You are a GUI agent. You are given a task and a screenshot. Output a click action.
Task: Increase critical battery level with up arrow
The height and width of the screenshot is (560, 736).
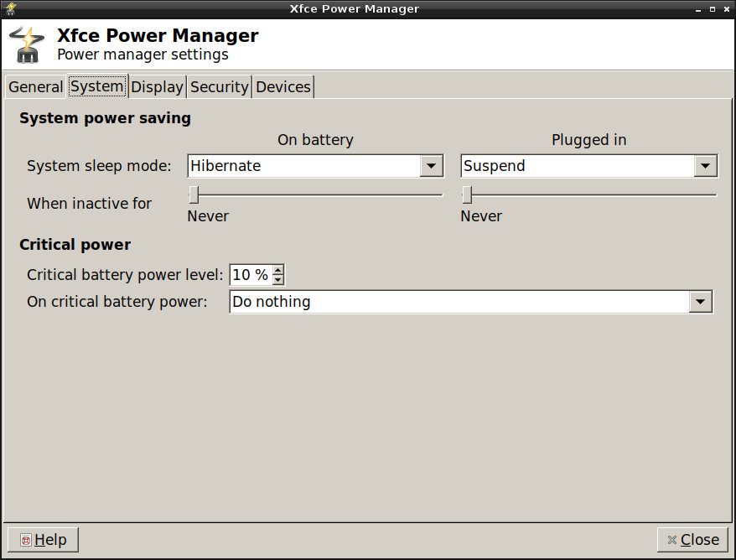(x=278, y=270)
